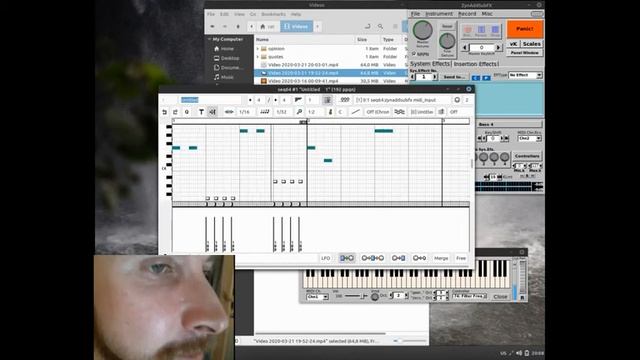Click the Bass 4 instrument name button
Screen dimensions: 640x360
(509, 124)
